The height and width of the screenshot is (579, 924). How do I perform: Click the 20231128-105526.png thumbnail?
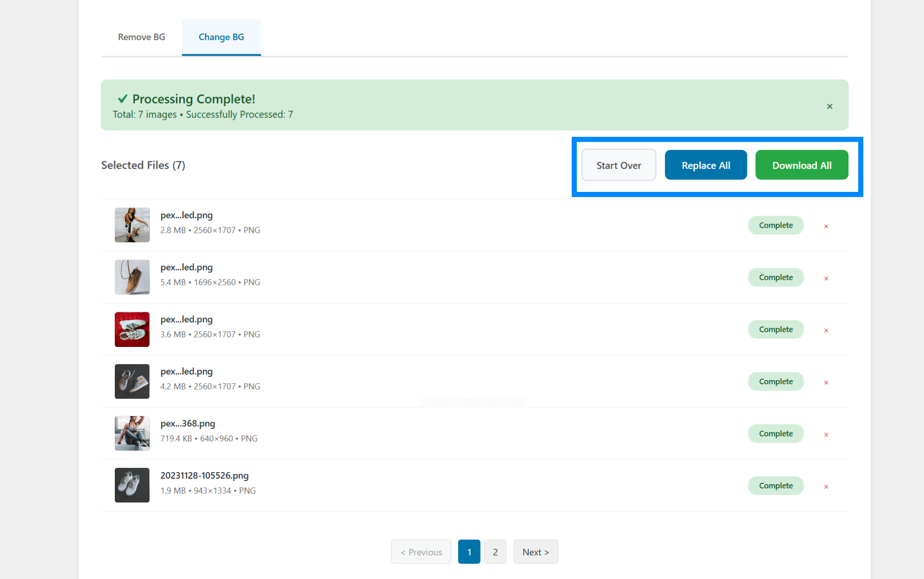point(132,485)
